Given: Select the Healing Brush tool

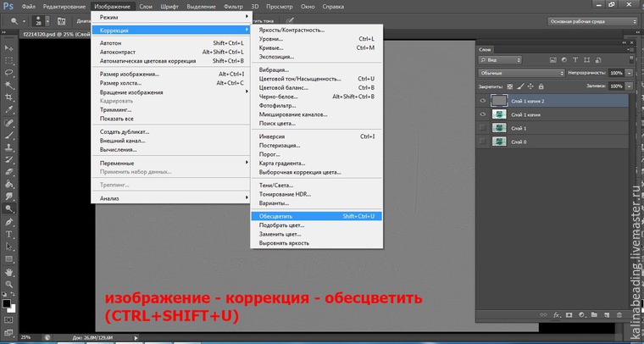Looking at the screenshot, I should (9, 123).
